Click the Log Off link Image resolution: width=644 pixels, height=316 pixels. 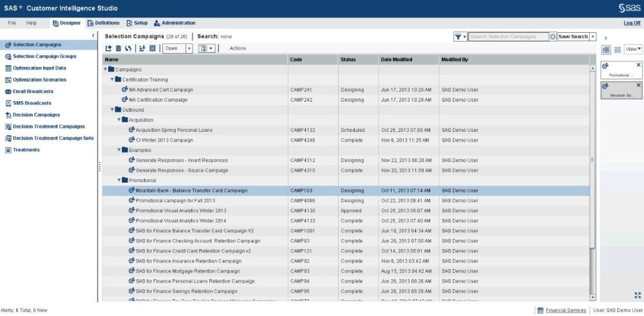coord(632,23)
